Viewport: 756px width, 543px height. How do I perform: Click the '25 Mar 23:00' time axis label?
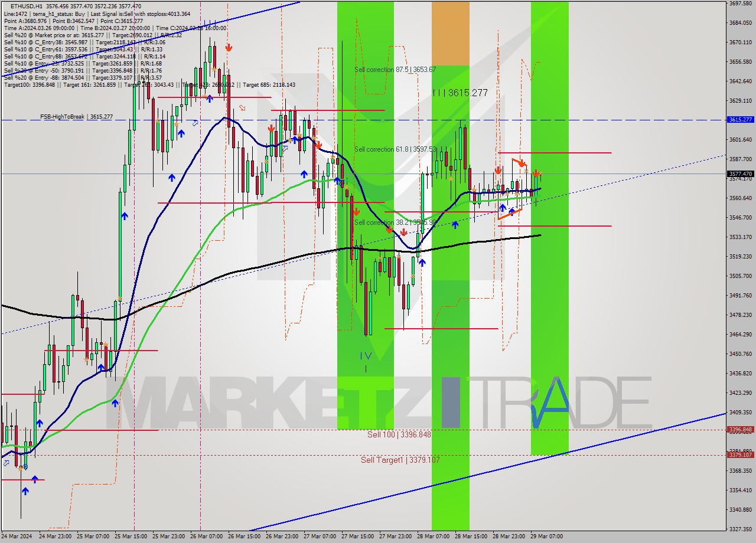[168, 537]
